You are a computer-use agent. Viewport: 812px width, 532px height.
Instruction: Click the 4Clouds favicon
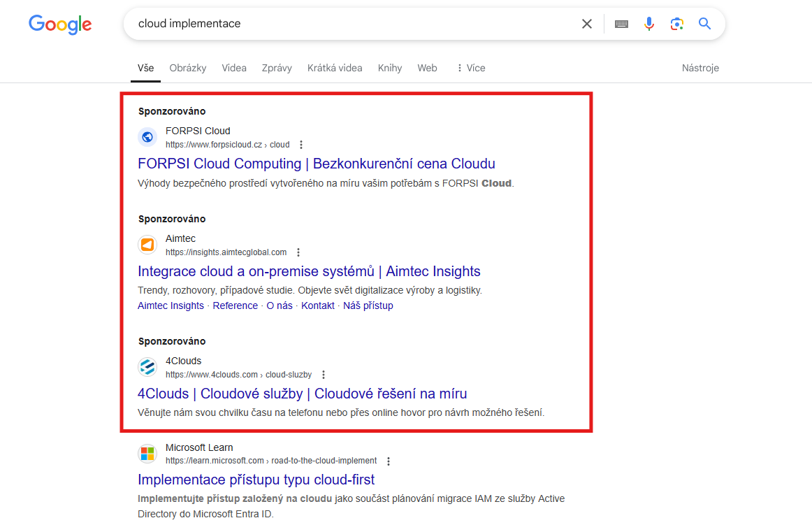[147, 367]
